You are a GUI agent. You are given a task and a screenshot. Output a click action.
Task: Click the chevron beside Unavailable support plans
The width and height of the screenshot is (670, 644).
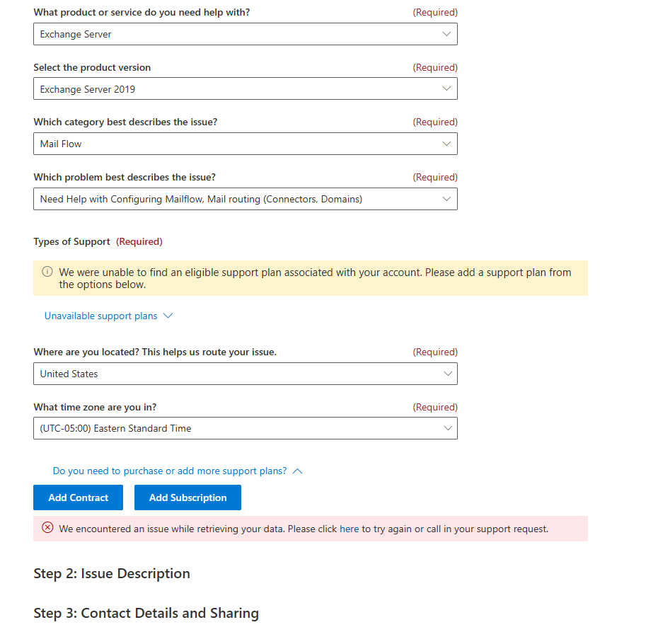pos(168,316)
